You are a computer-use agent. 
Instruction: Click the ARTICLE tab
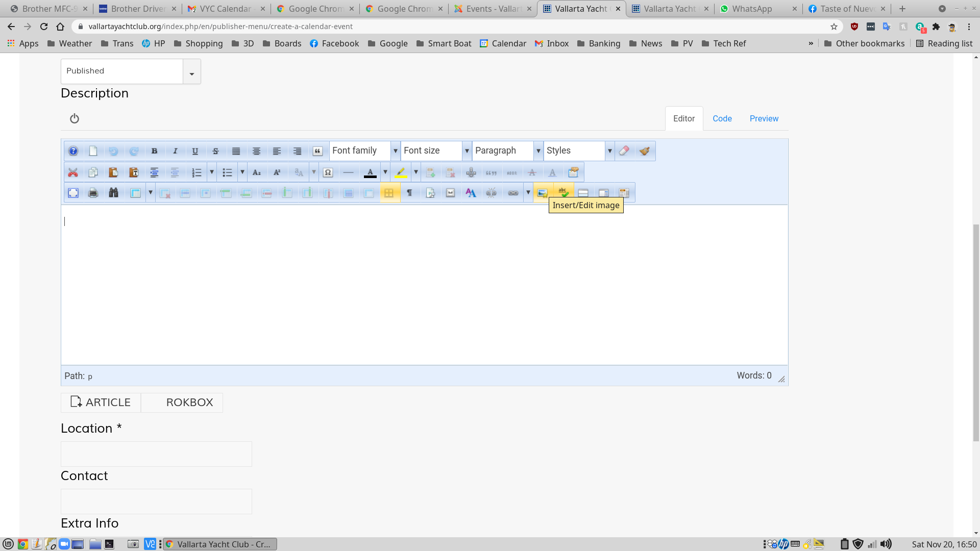coord(101,402)
